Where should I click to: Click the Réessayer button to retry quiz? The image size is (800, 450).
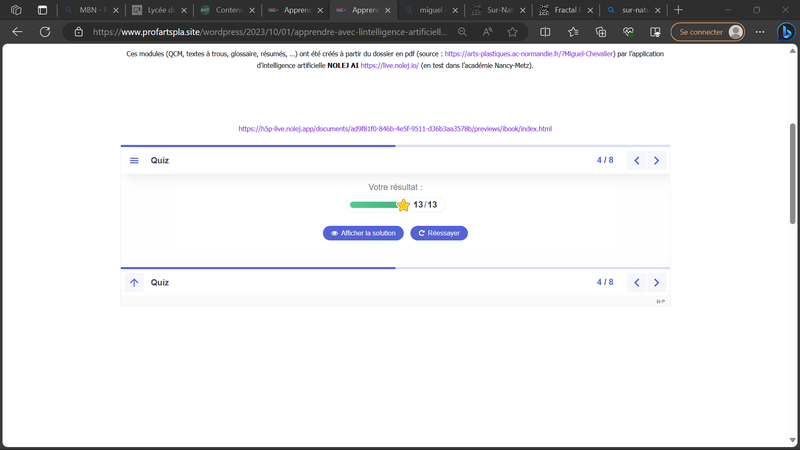click(439, 233)
